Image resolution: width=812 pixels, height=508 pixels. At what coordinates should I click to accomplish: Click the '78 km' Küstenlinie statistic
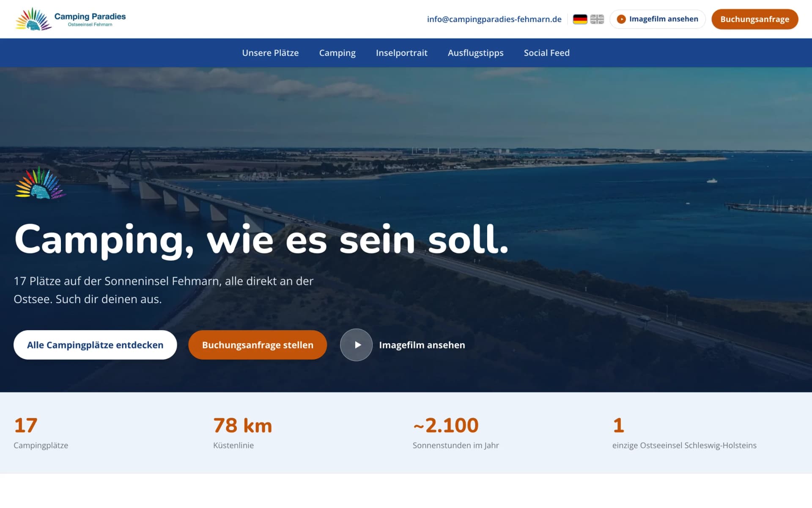pos(242,425)
